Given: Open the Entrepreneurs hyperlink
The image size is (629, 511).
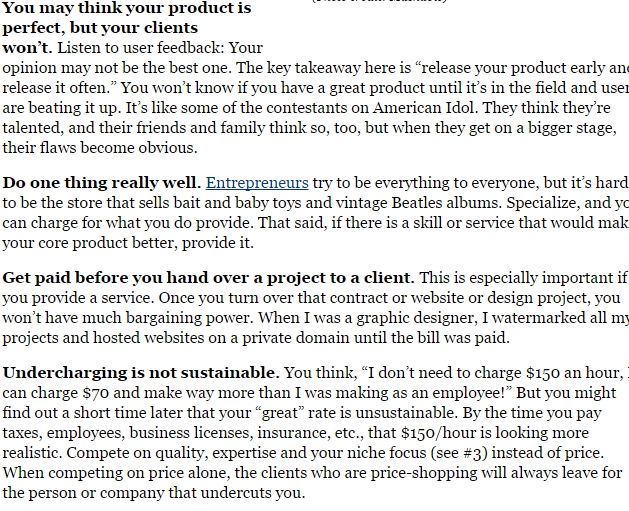Looking at the screenshot, I should [x=257, y=183].
